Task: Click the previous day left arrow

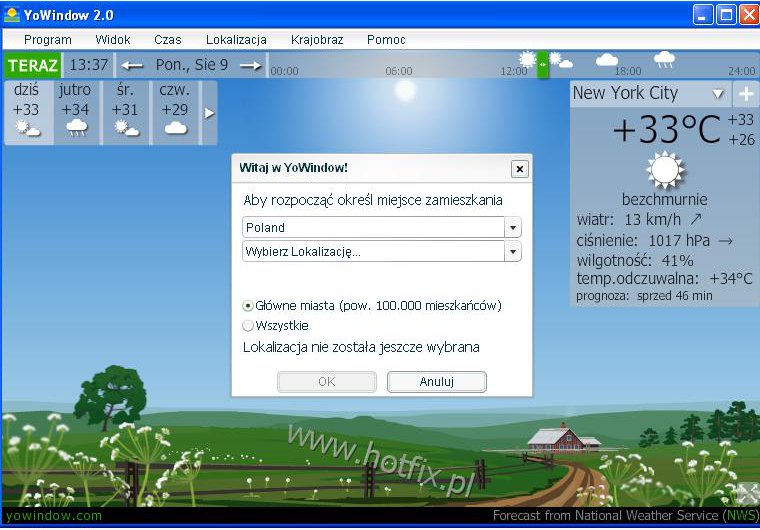Action: click(x=132, y=65)
